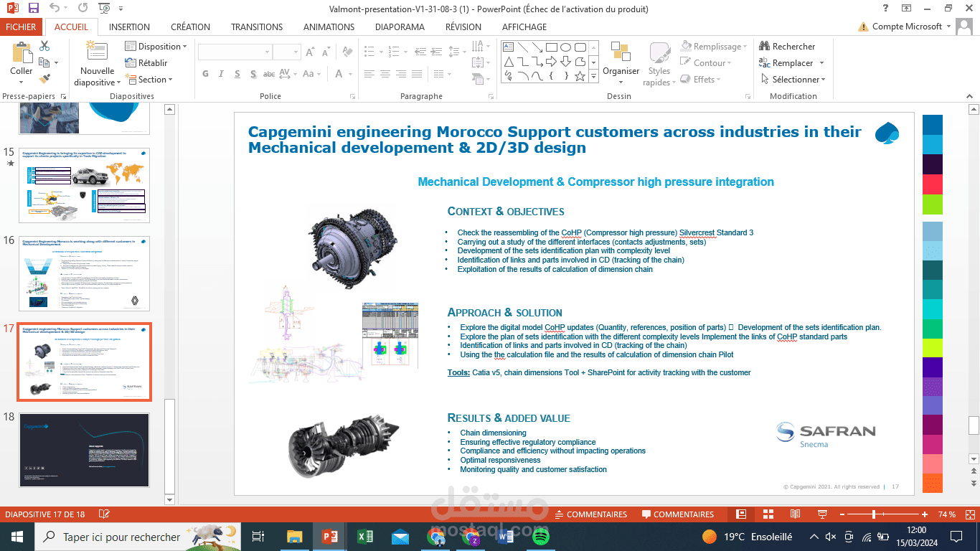The height and width of the screenshot is (551, 980).
Task: Switch to the ANIMATIONS tab
Action: pyautogui.click(x=329, y=27)
